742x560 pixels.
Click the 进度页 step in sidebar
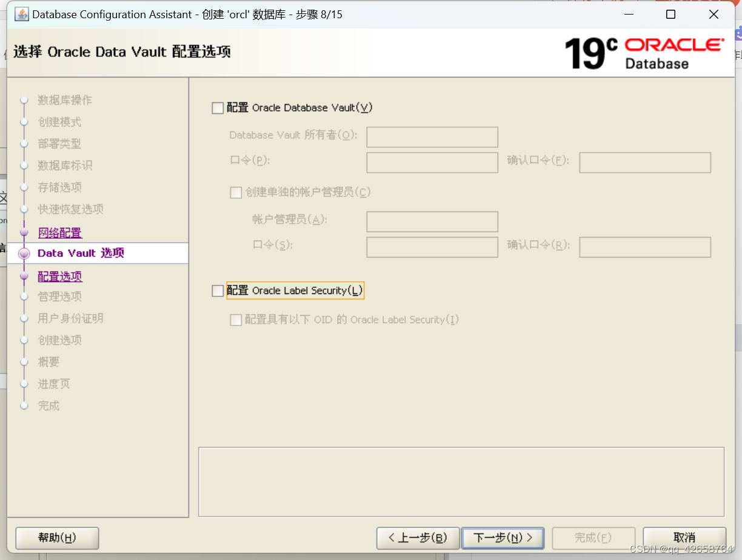click(x=54, y=384)
